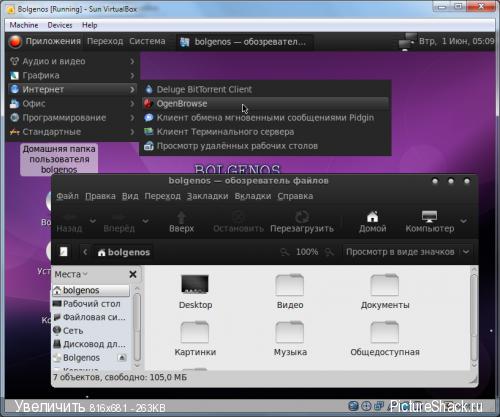The height and width of the screenshot is (417, 500).
Task: Click the file view vertical scrollbar
Action: tap(474, 318)
